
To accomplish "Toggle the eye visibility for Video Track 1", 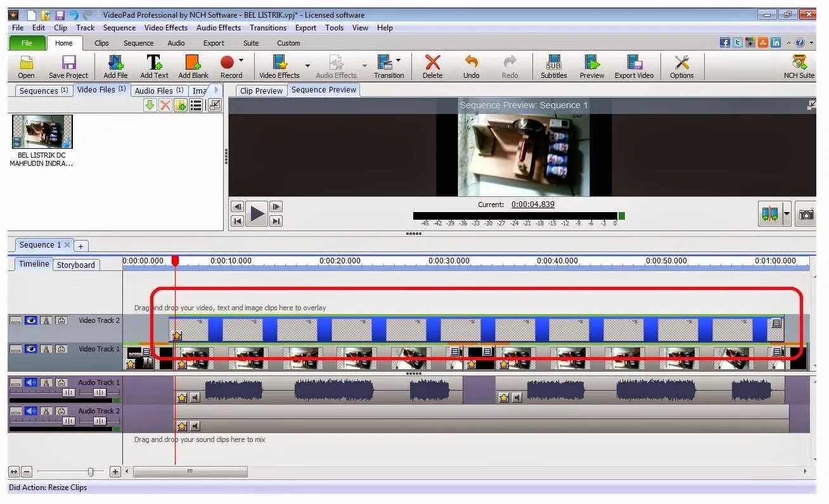I will (x=30, y=349).
